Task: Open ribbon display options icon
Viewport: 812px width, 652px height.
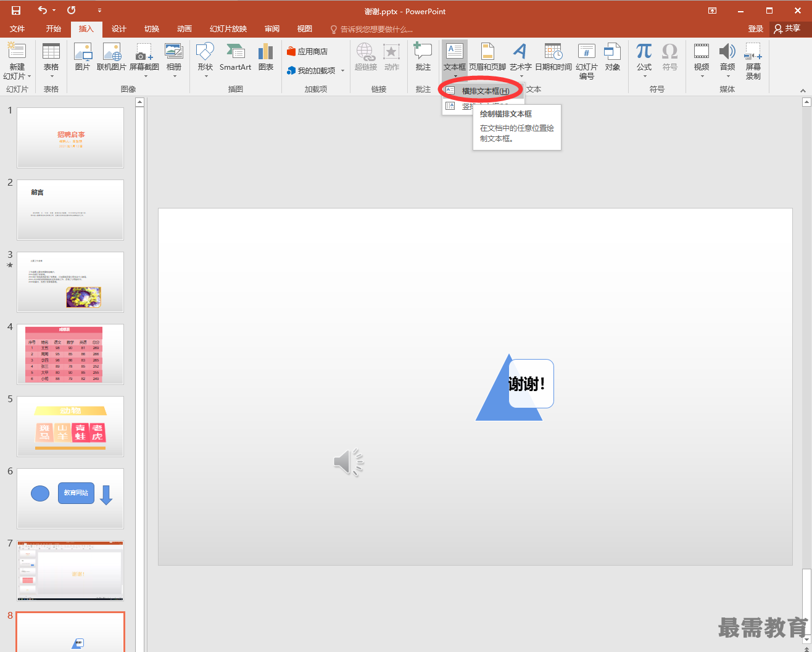Action: pyautogui.click(x=713, y=10)
